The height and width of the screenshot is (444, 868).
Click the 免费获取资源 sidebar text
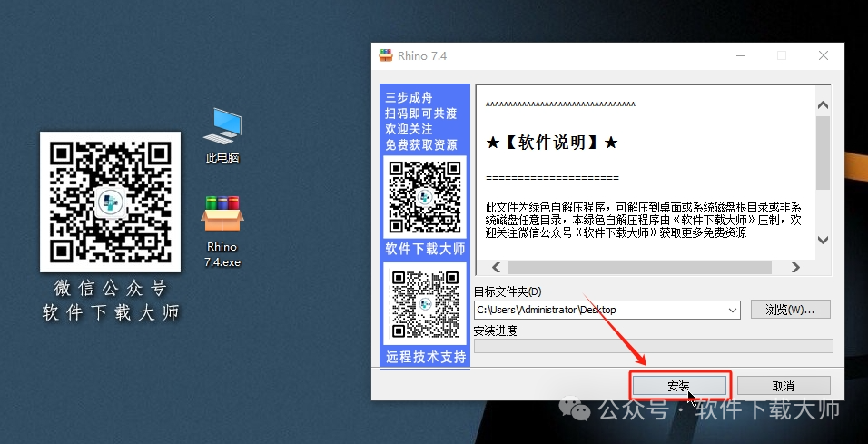click(421, 145)
